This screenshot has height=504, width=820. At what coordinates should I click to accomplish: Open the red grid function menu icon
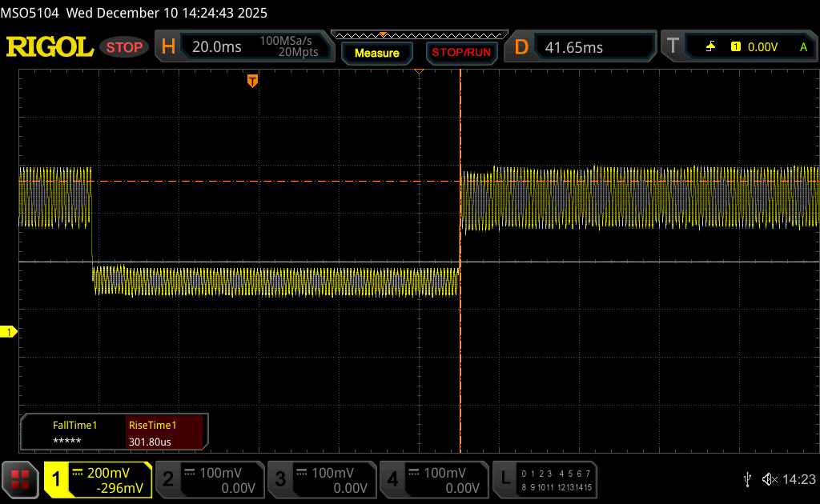(20, 478)
